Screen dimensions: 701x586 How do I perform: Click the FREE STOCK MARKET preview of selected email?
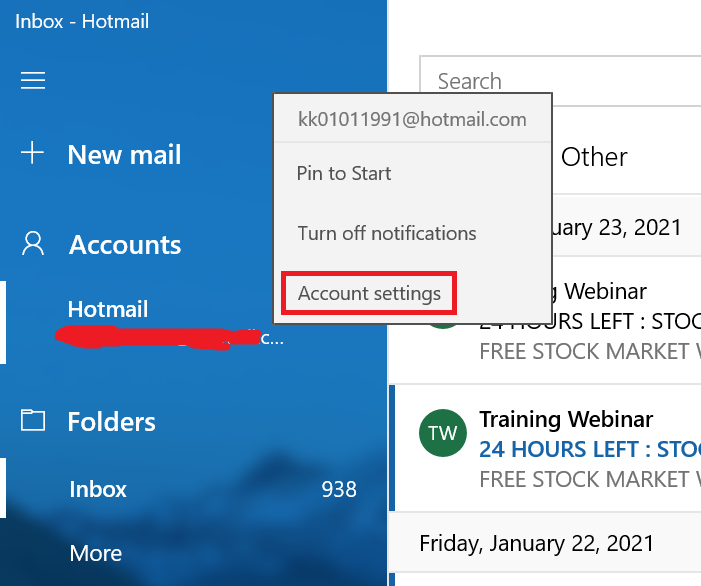tap(590, 480)
